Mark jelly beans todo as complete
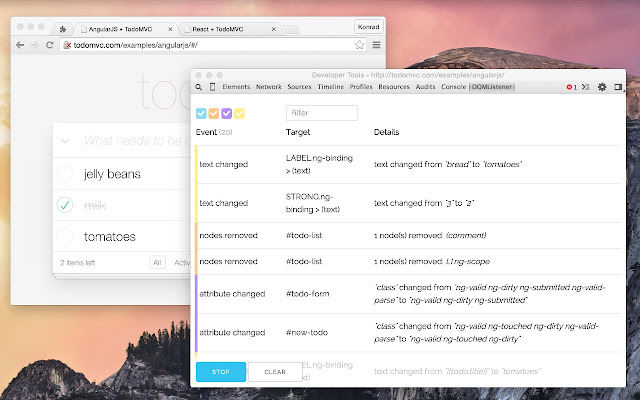 click(x=65, y=173)
